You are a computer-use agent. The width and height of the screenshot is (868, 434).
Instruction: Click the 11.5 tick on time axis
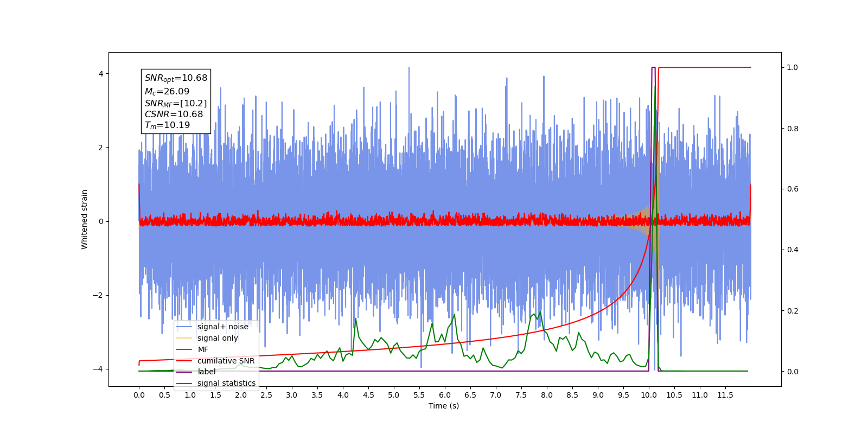point(725,395)
